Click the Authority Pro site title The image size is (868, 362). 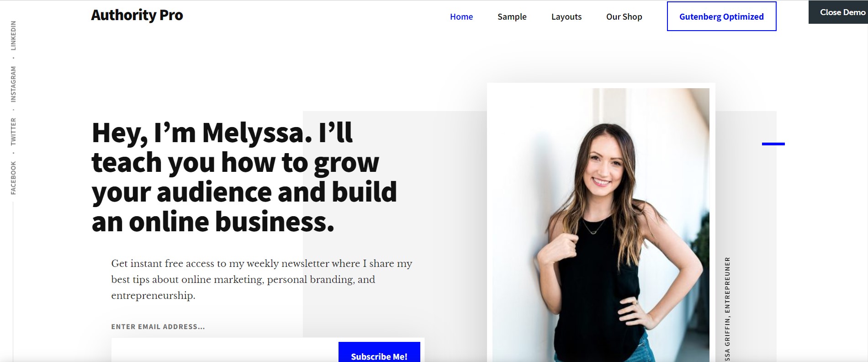(137, 15)
